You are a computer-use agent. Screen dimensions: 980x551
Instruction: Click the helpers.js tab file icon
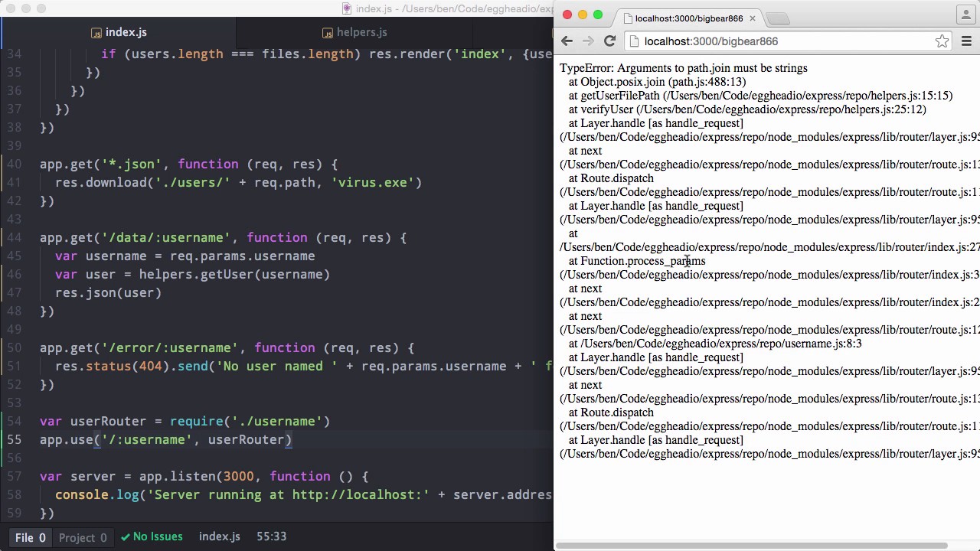click(x=328, y=33)
